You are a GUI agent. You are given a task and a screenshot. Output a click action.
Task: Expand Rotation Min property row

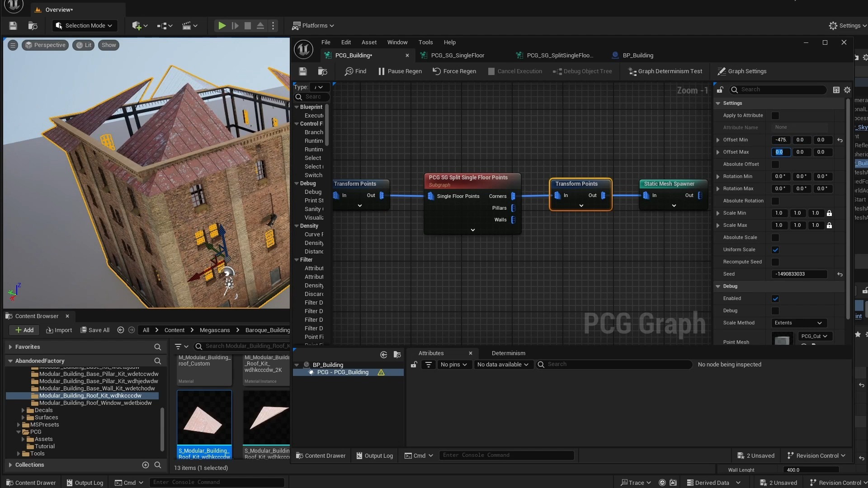[718, 177]
